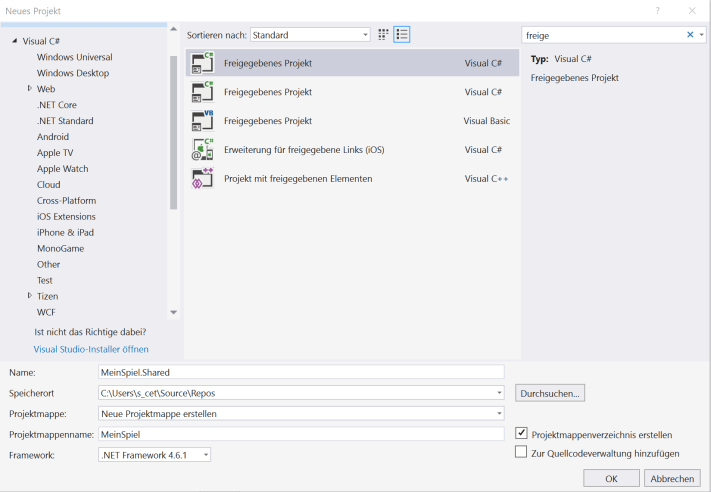Open the Visual Studio-Installer link

tap(91, 349)
